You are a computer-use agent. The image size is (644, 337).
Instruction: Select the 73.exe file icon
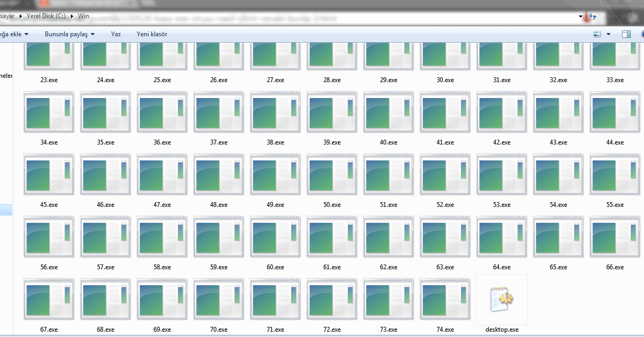click(x=389, y=299)
